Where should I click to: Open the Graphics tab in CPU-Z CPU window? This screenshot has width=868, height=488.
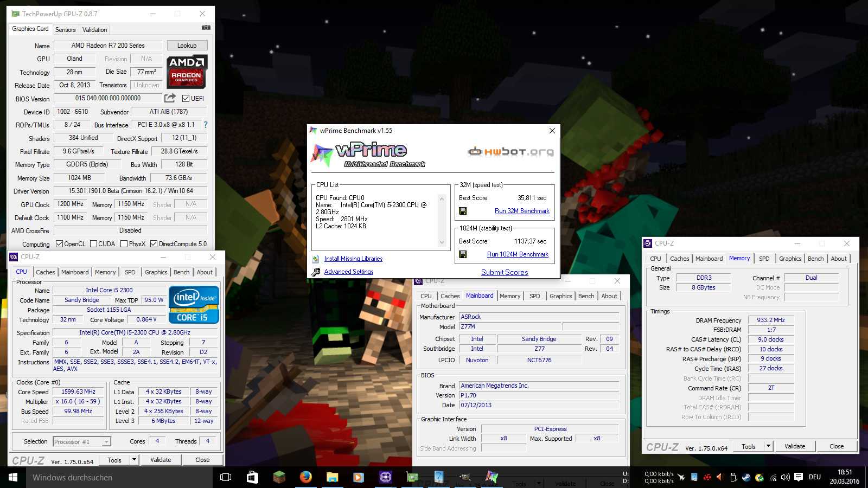click(156, 272)
